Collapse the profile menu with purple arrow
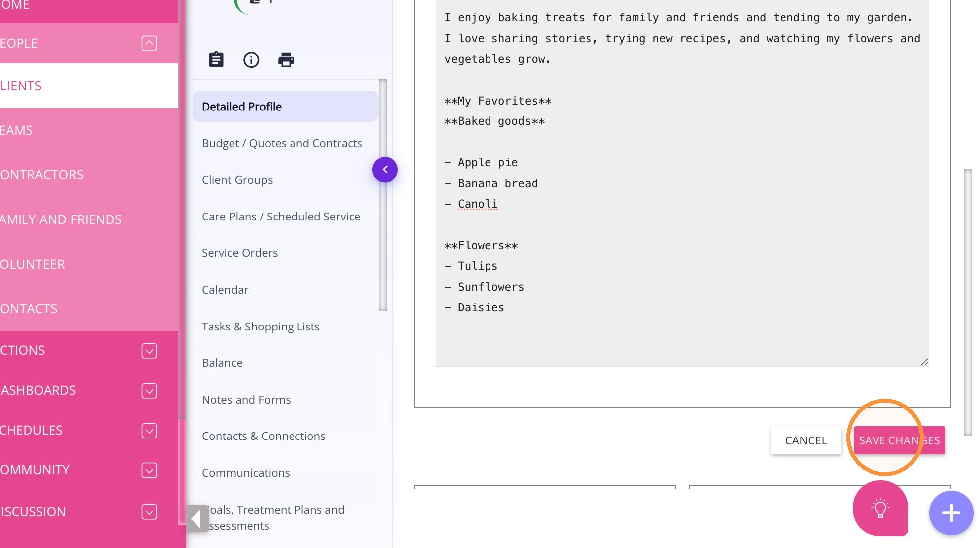 point(385,170)
